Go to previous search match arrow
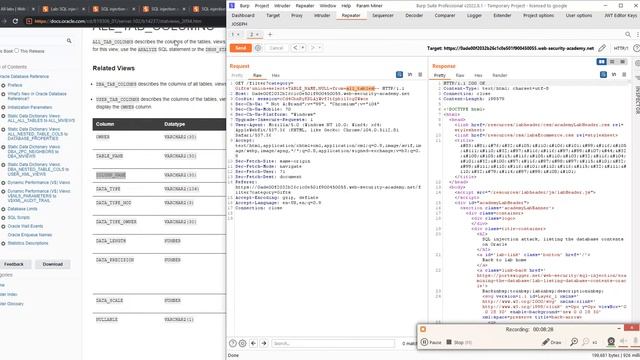Viewport: 640px width, 360px height. (x=253, y=344)
